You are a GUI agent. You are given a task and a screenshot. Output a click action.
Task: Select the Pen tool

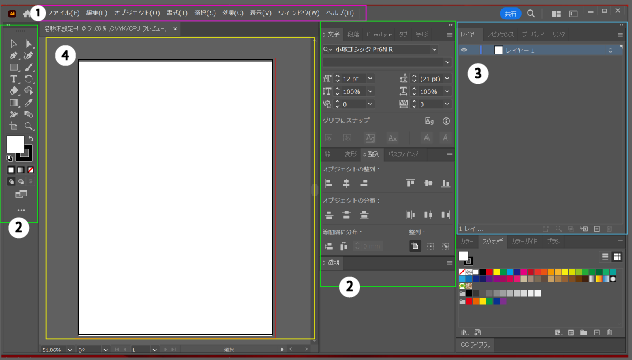[13, 56]
